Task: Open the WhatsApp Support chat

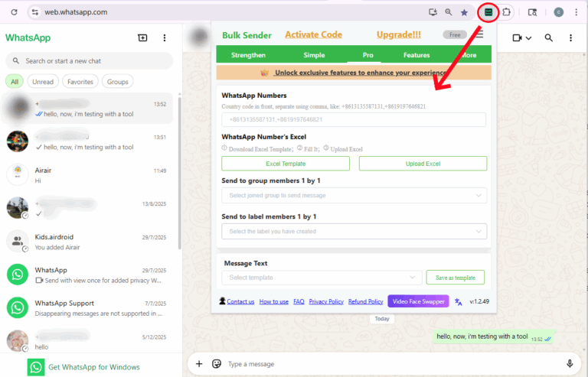Action: coord(89,307)
